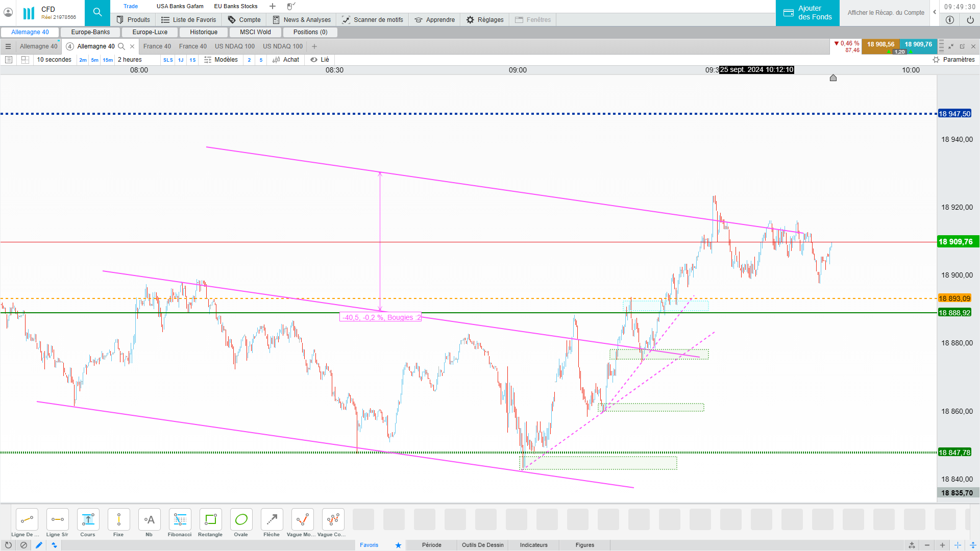Toggle the Lié eye link option
Screen dimensions: 980x551
pos(320,60)
